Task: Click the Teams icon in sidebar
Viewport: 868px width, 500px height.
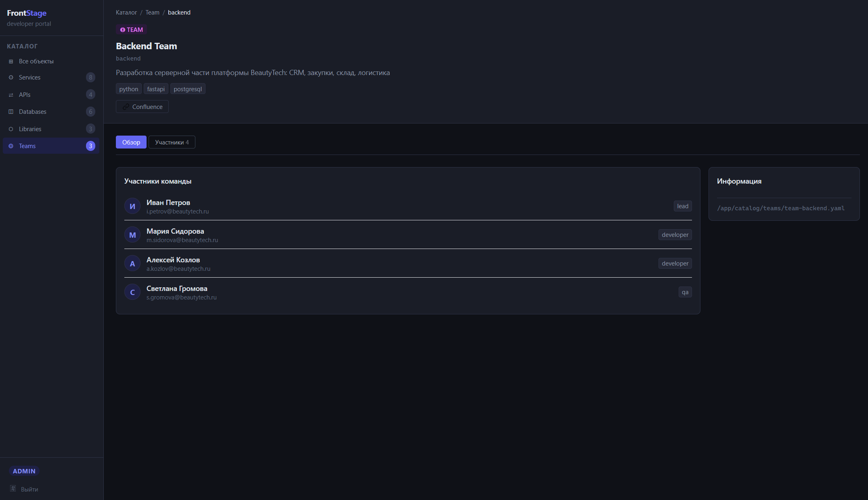Action: pos(11,146)
